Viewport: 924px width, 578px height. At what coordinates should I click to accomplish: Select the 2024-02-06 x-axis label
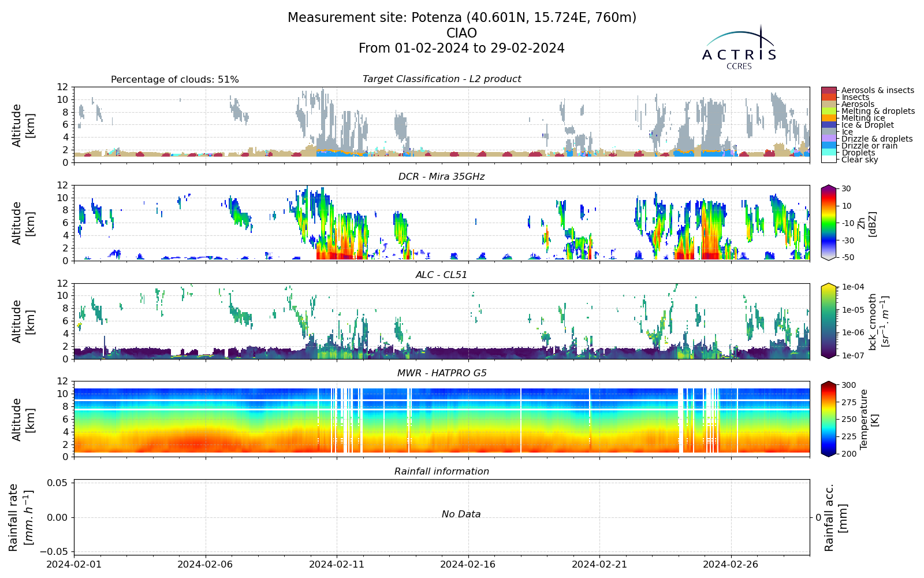206,564
